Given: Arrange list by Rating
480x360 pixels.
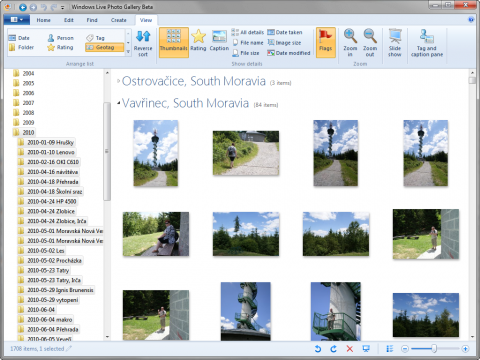Looking at the screenshot, I should coord(61,47).
